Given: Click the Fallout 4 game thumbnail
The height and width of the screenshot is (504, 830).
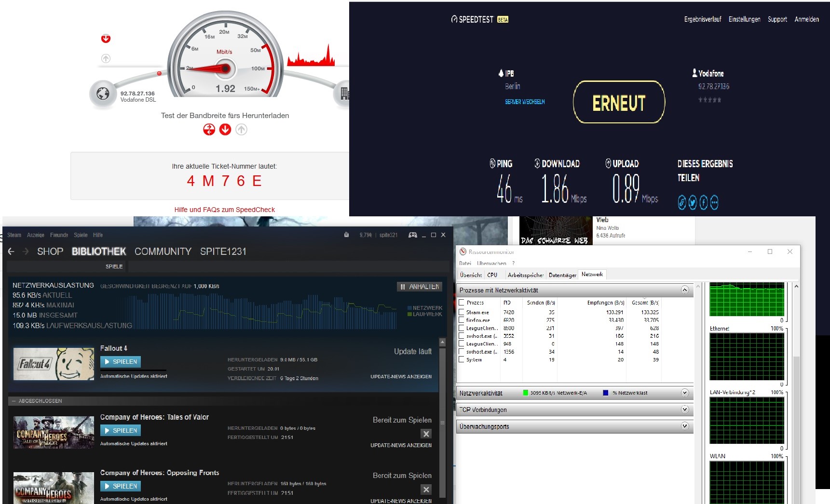Looking at the screenshot, I should tap(54, 364).
